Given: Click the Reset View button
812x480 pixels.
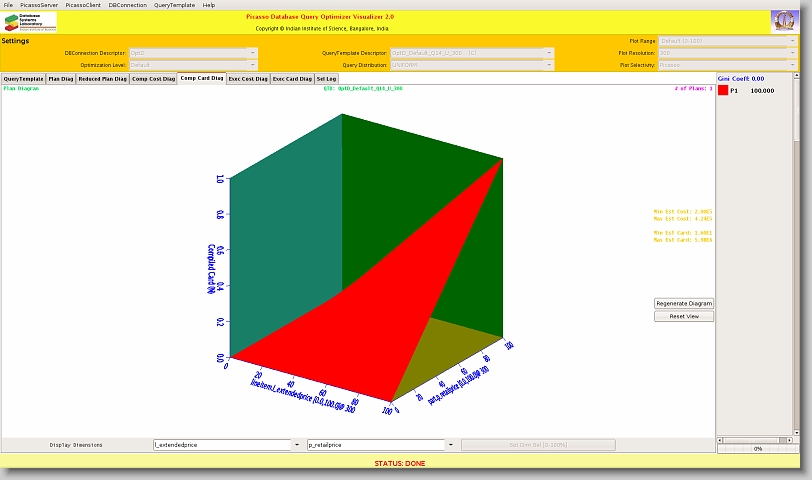Looking at the screenshot, I should point(684,316).
